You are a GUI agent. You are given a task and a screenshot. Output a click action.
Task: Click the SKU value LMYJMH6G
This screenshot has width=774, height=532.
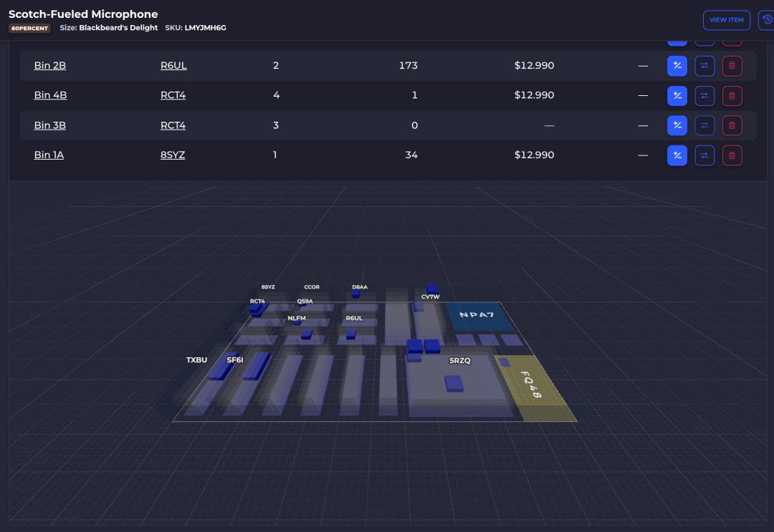point(206,28)
